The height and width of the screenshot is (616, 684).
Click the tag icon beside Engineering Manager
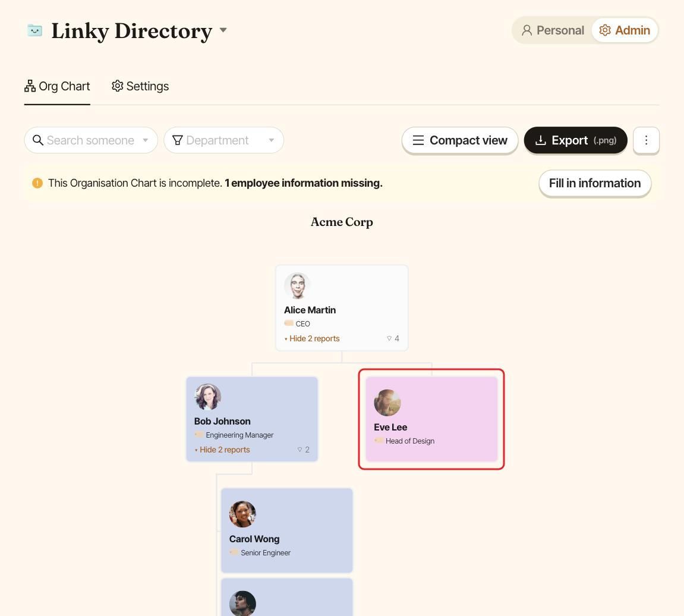[x=199, y=435]
